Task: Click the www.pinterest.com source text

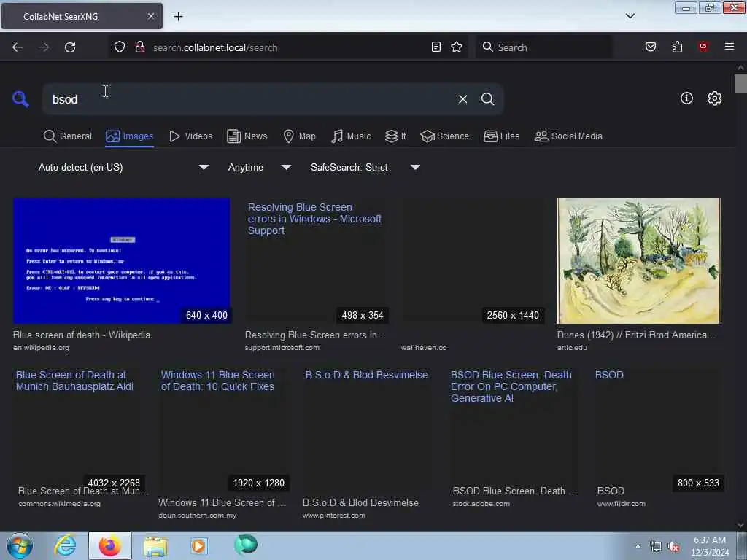Action: 333,516
